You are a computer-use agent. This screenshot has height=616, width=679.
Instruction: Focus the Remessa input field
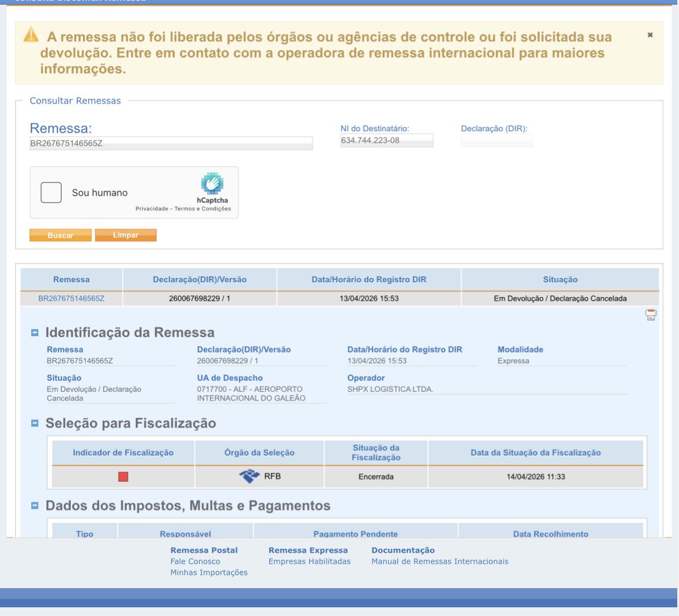tap(171, 143)
